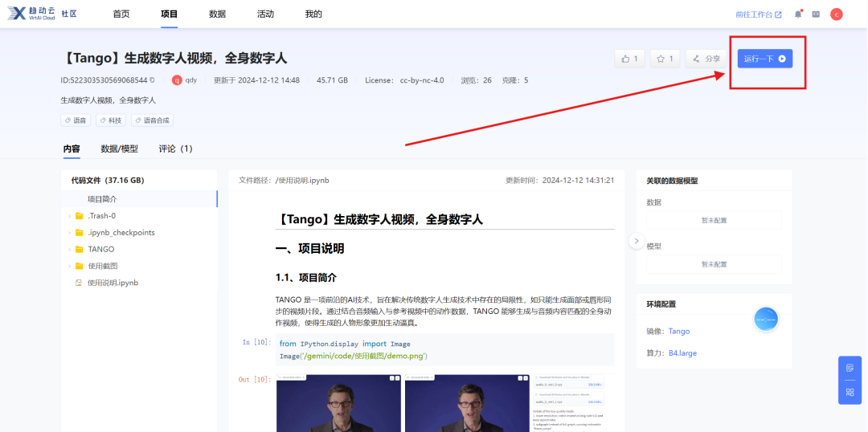Screen dimensions: 868x432
Task: Open the 活动 menu item
Action: (x=266, y=14)
